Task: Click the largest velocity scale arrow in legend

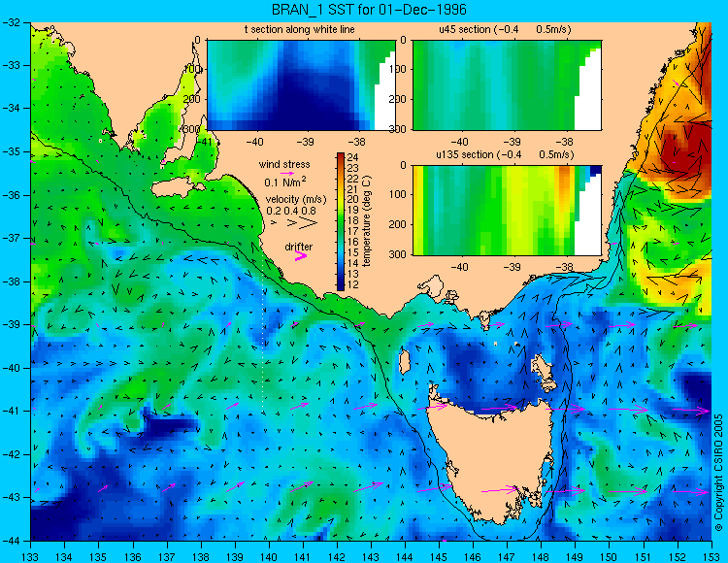Action: [x=308, y=223]
